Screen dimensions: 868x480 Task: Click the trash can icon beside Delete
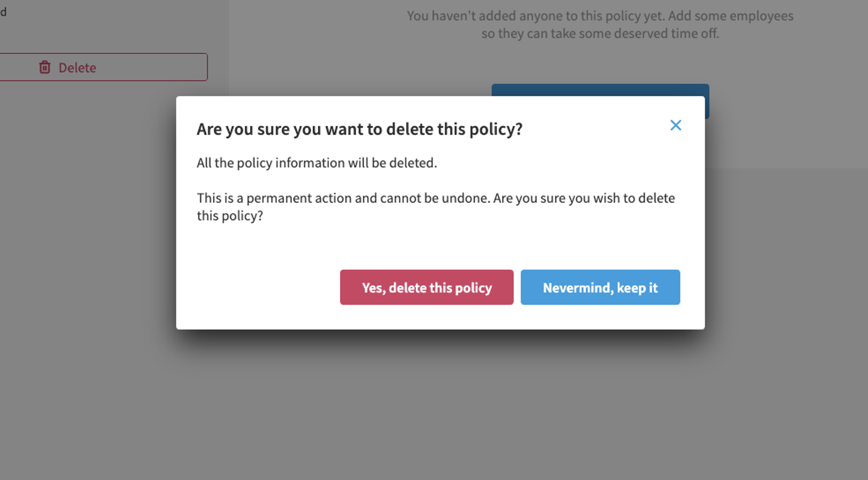click(45, 67)
